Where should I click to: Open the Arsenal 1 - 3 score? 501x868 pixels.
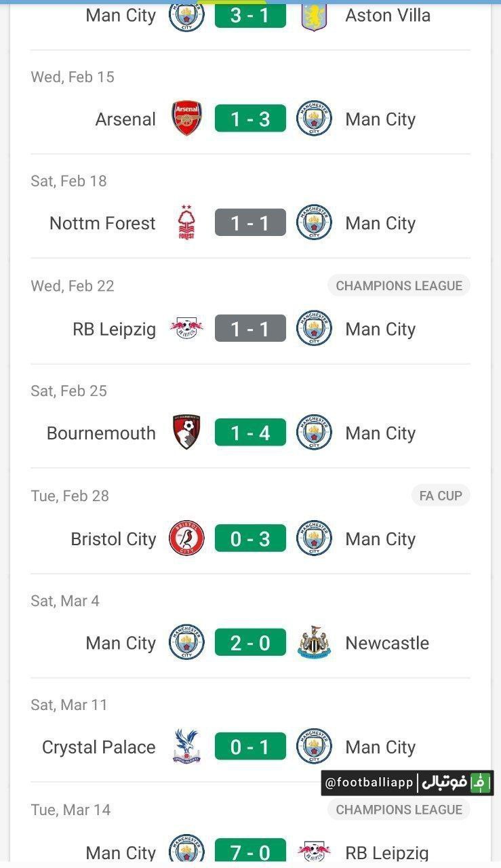tap(250, 119)
